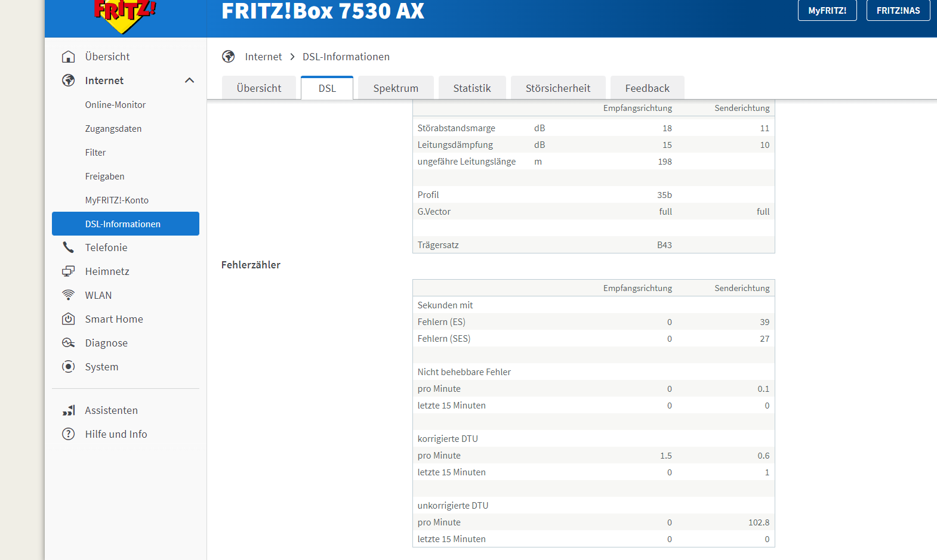Select DSL-Informationen in the sidebar

(125, 224)
